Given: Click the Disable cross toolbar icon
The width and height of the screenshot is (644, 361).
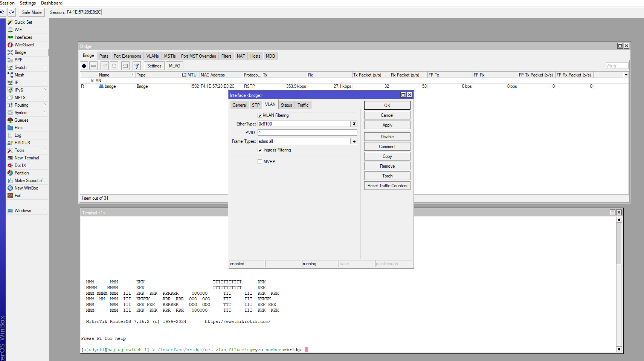Looking at the screenshot, I should [x=114, y=66].
